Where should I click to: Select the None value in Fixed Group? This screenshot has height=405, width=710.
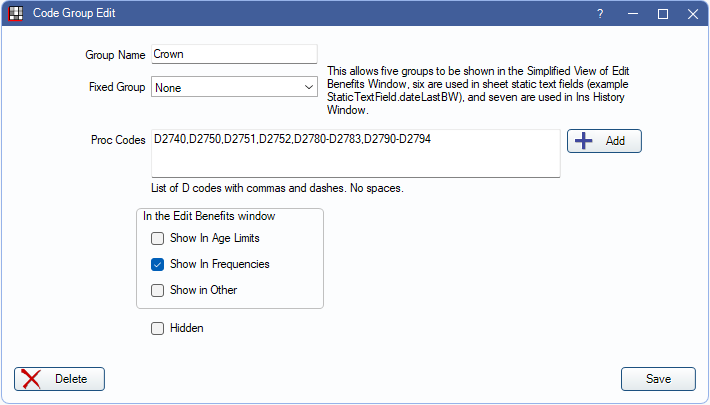click(225, 88)
